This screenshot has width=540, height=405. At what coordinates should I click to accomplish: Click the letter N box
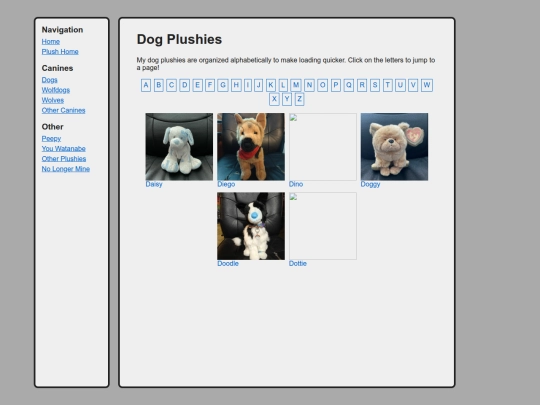(x=309, y=85)
